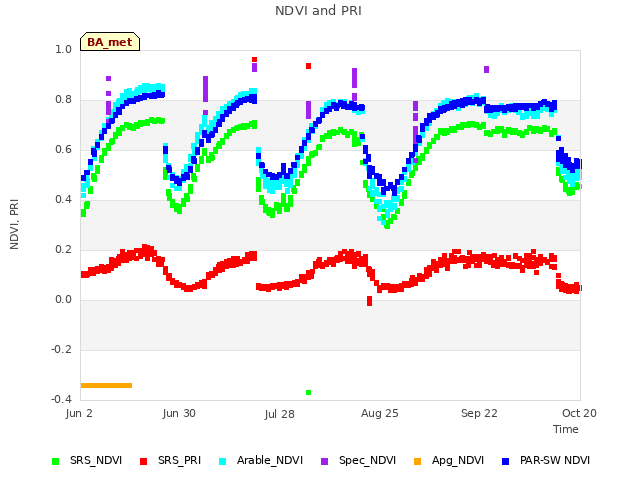640x480 pixels.
Task: Click the BA_met label badge
Action: pyautogui.click(x=110, y=42)
